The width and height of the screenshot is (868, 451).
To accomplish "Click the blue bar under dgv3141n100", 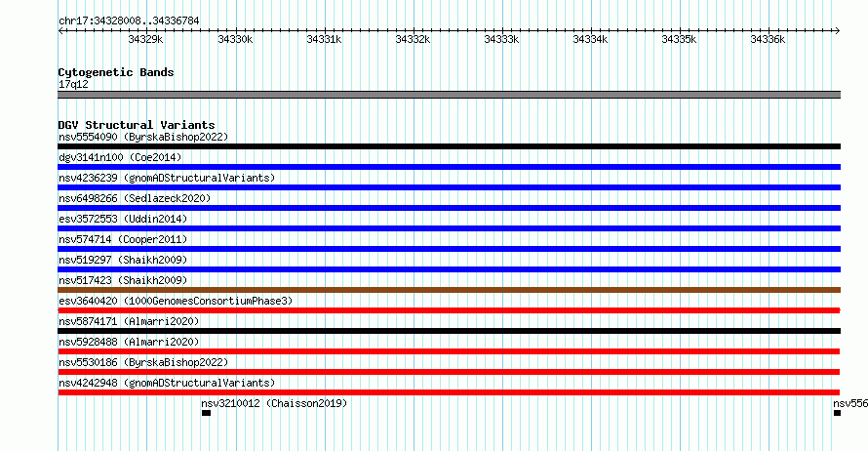I will click(x=449, y=167).
